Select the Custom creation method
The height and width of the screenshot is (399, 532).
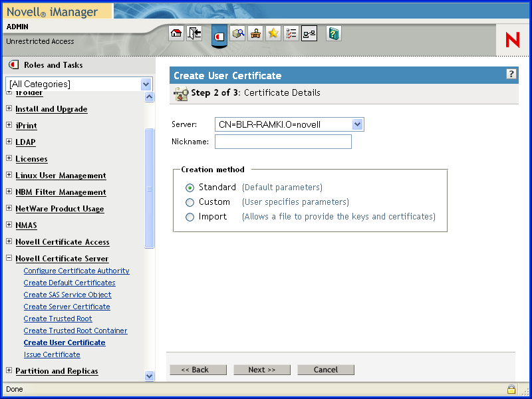pos(190,203)
